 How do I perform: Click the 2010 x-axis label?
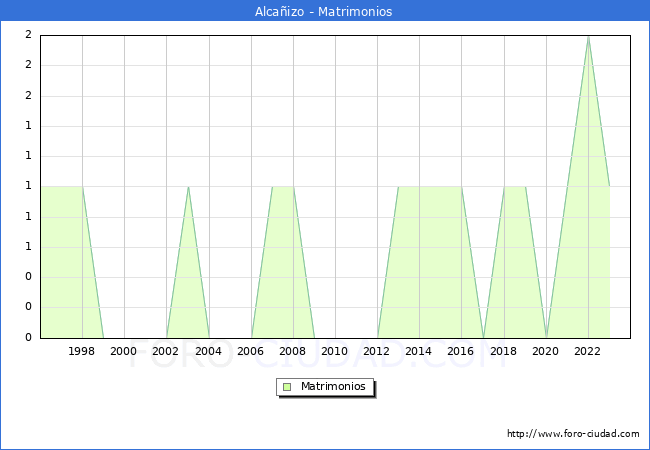[x=335, y=351]
